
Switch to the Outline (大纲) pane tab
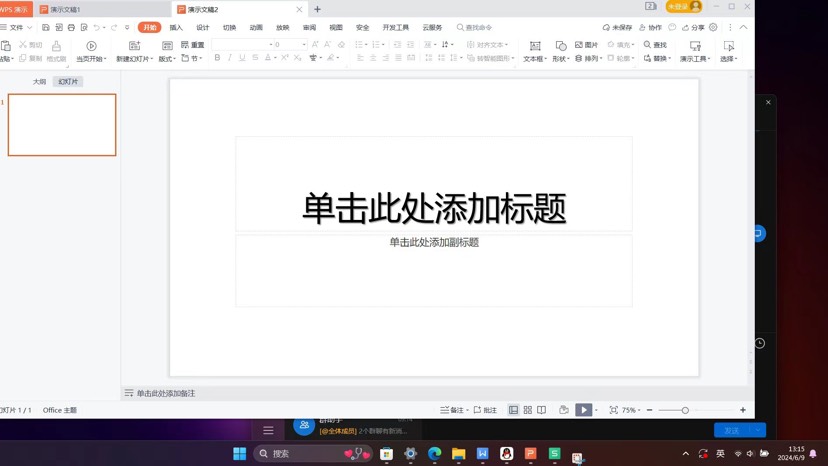[40, 82]
